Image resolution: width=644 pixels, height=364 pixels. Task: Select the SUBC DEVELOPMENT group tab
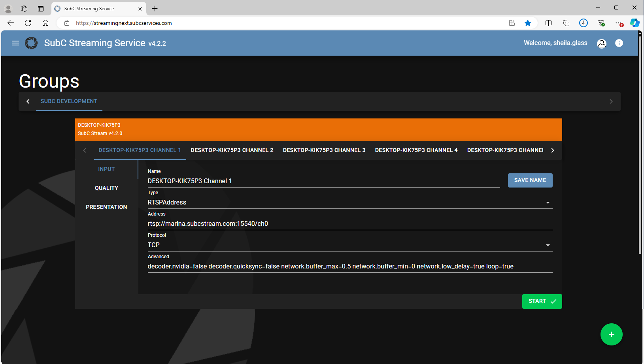[x=69, y=101]
